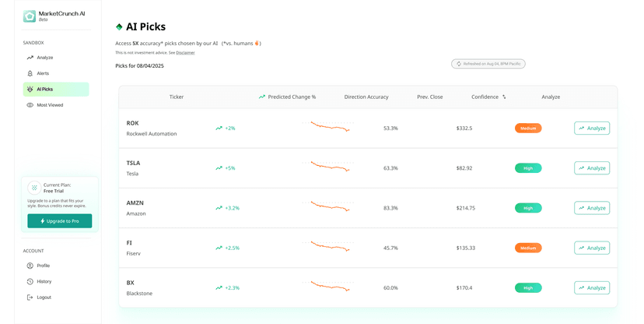
Task: Click the Logout icon
Action: coord(30,298)
